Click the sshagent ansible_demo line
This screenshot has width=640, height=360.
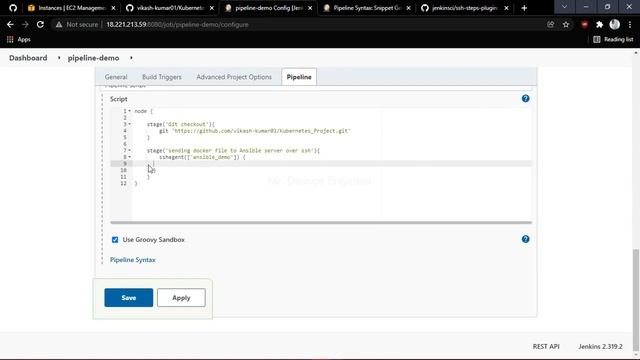coord(202,157)
